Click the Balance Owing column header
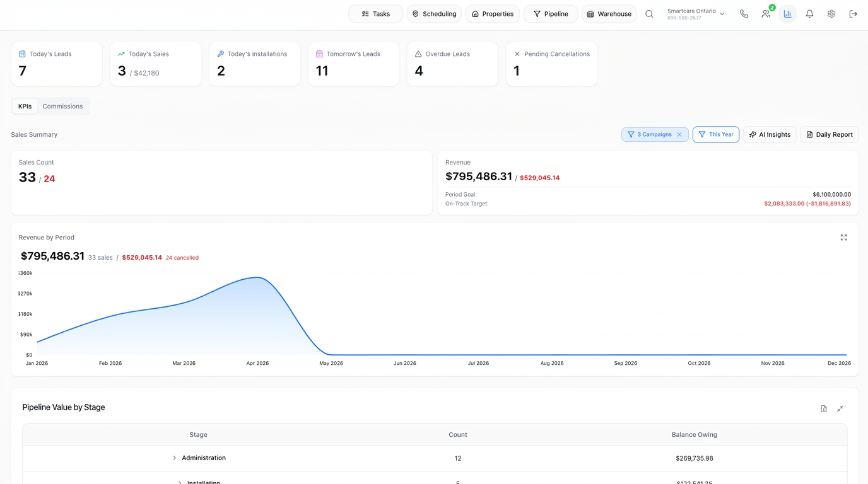The width and height of the screenshot is (868, 484). [695, 435]
